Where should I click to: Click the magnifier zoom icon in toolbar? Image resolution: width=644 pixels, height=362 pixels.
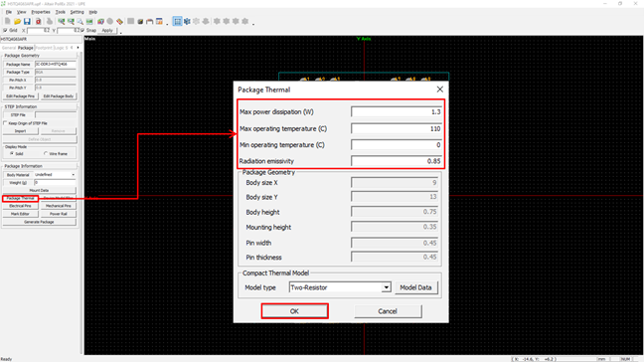[80, 21]
